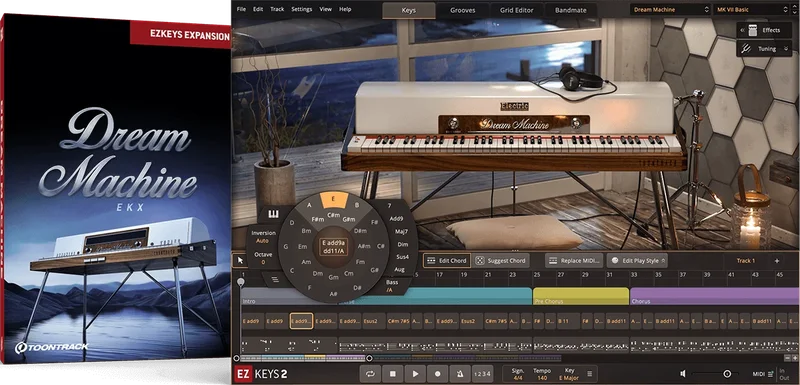This screenshot has height=385, width=800.
Task: Click the Suggest Chord button
Action: 501,261
